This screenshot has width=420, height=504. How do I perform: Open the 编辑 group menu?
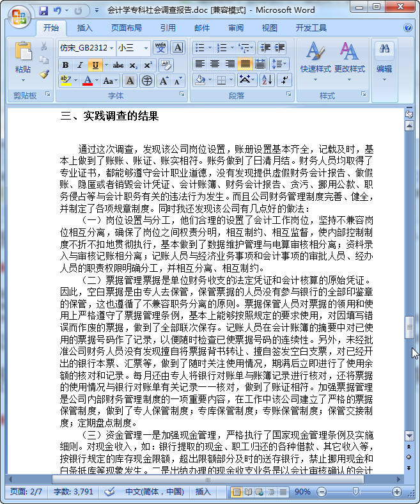(x=384, y=61)
